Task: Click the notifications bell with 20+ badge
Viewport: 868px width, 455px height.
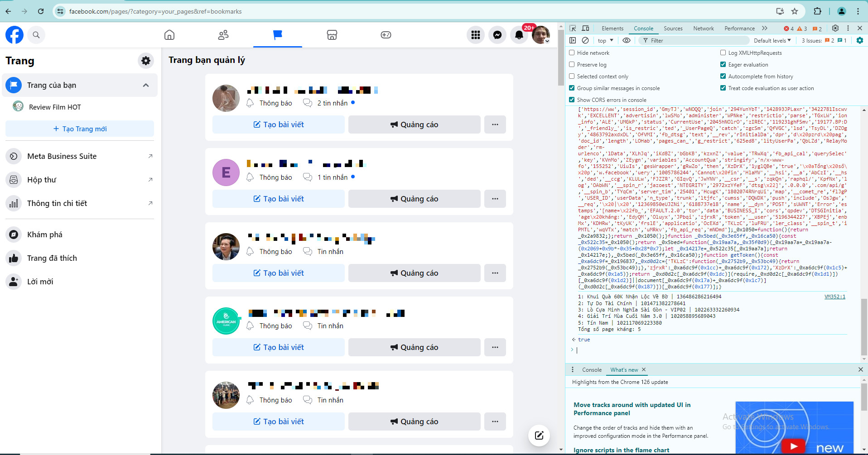Action: (x=519, y=35)
